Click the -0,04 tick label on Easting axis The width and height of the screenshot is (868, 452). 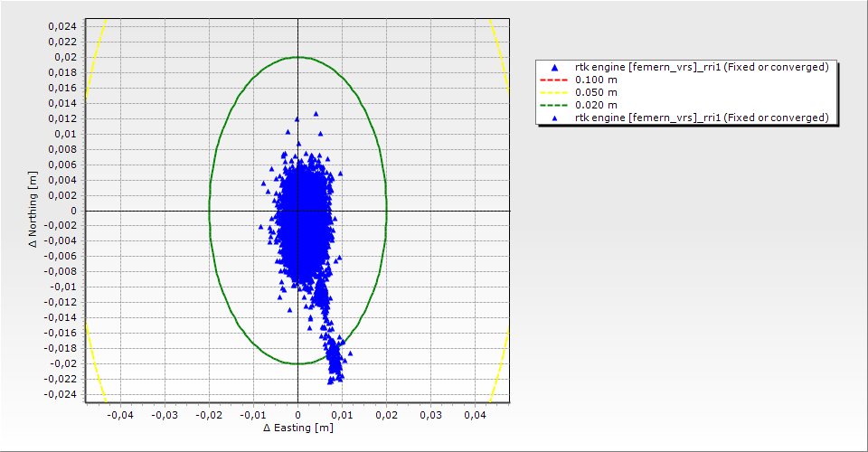click(x=120, y=414)
